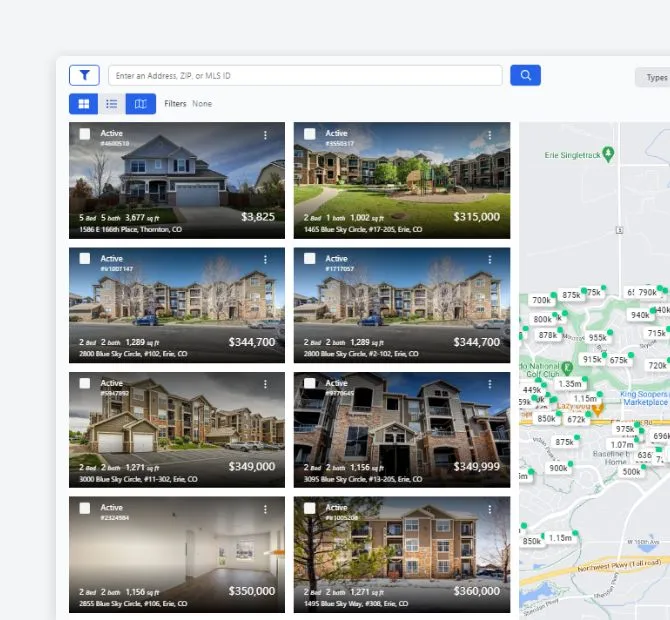Check the 2800 Blue Sky Circle #2-102 listing
The width and height of the screenshot is (670, 620).
(309, 258)
